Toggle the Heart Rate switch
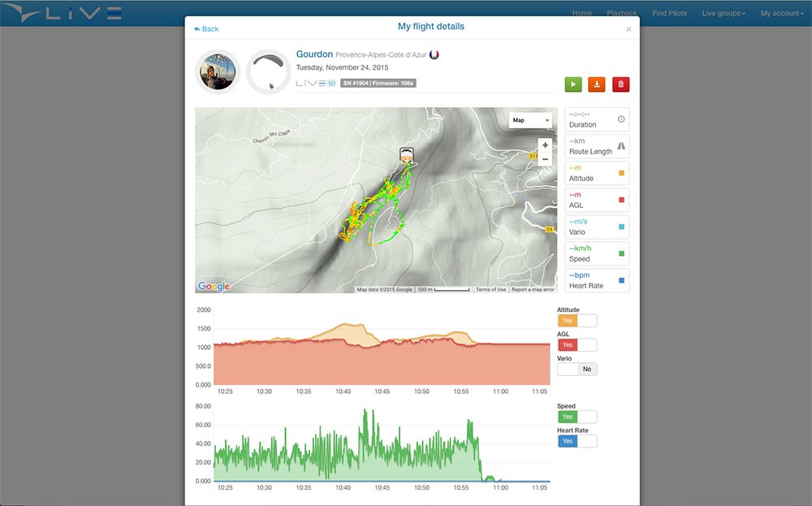 577,441
